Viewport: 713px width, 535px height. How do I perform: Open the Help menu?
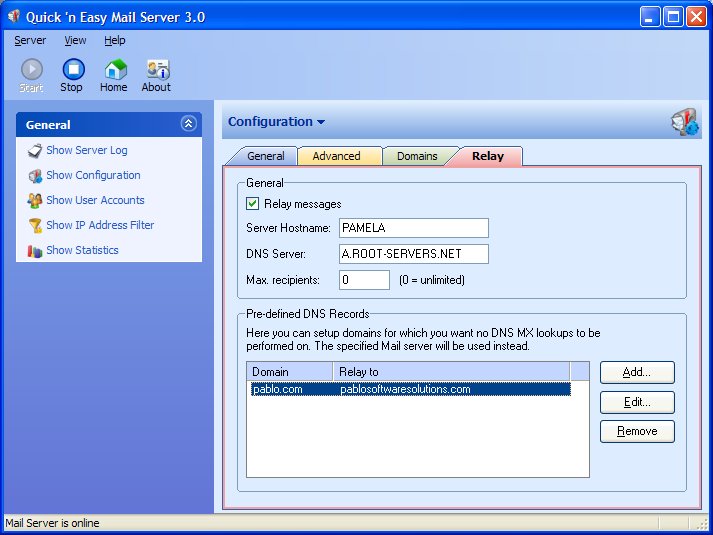pos(115,40)
